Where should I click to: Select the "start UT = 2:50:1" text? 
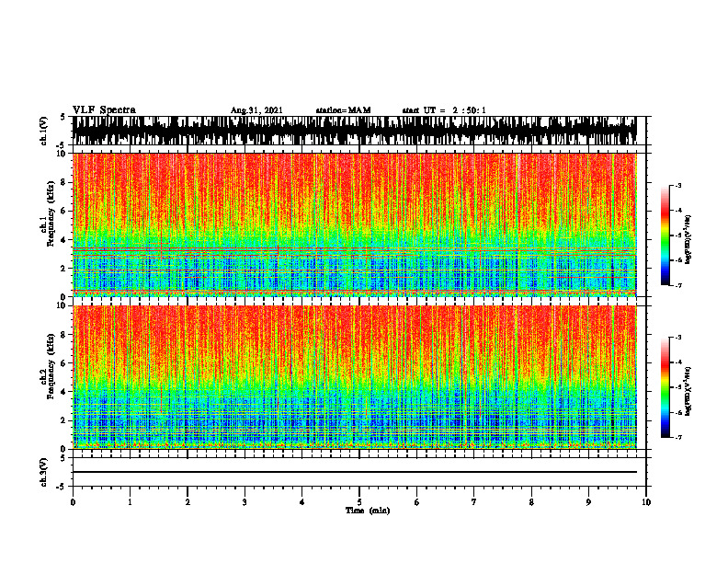(x=444, y=110)
